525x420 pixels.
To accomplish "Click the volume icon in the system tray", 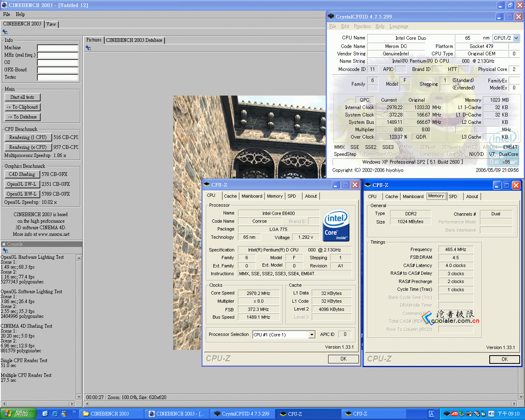I will coord(491,414).
